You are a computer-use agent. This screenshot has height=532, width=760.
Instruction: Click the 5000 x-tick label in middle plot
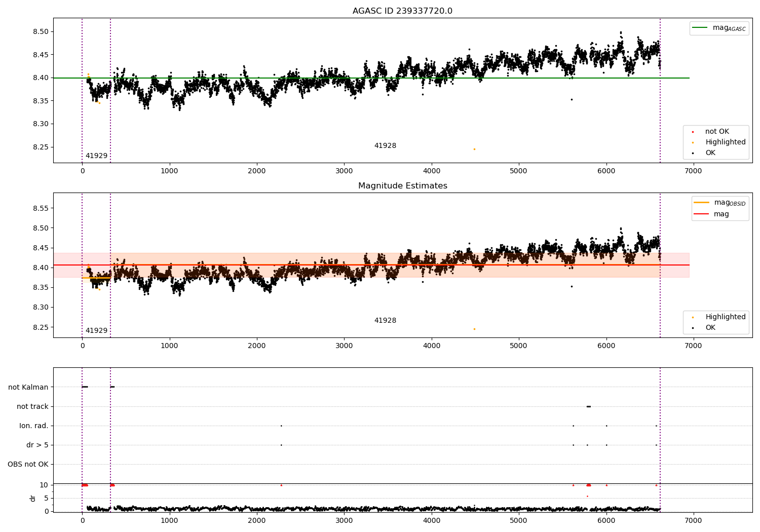519,346
